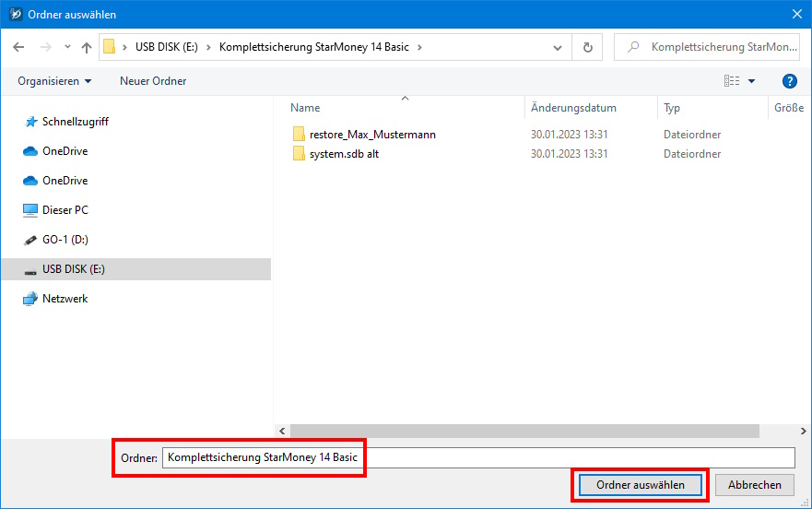Click the left scrollbar arrow
Image resolution: width=812 pixels, height=509 pixels.
coord(282,432)
